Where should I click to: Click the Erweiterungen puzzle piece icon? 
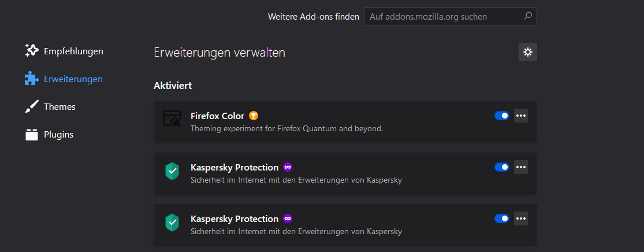(x=32, y=79)
